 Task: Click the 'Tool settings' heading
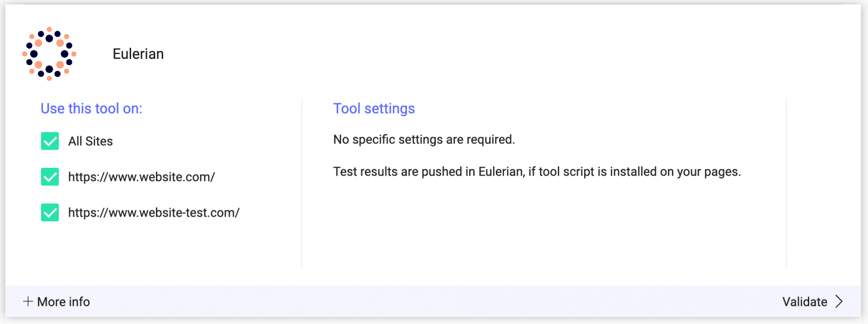(x=374, y=109)
